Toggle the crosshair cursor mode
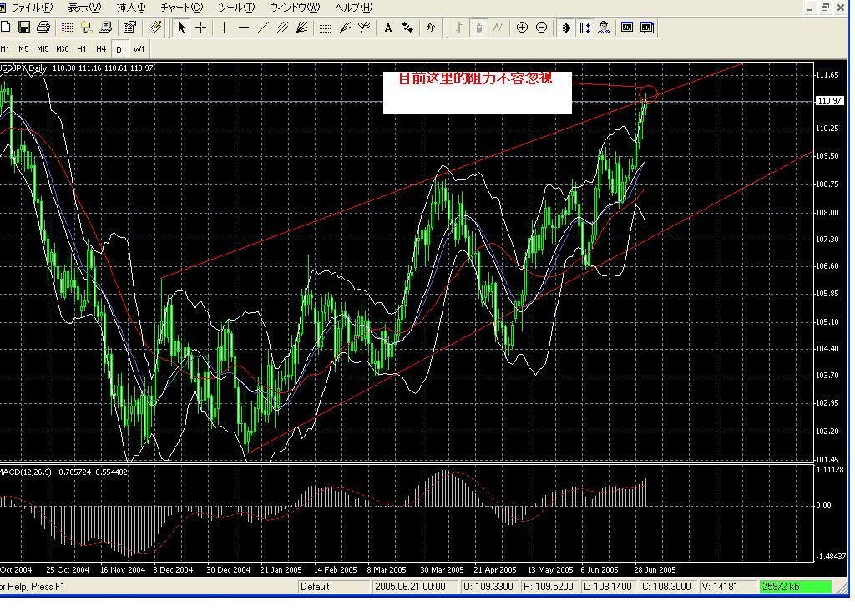Screen dimensions: 855x616 201,28
